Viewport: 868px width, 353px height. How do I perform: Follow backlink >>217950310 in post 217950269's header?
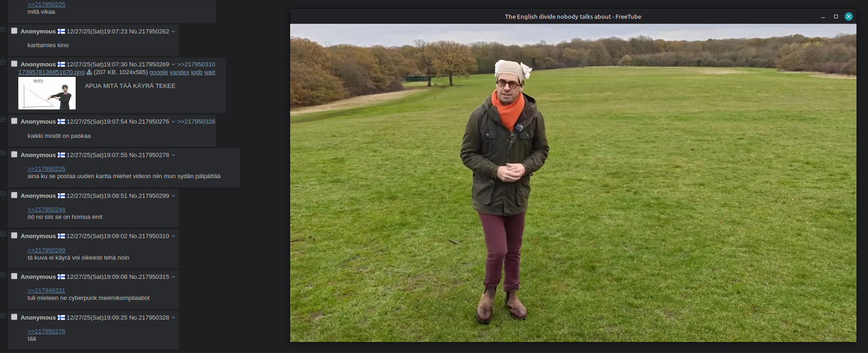pos(196,65)
